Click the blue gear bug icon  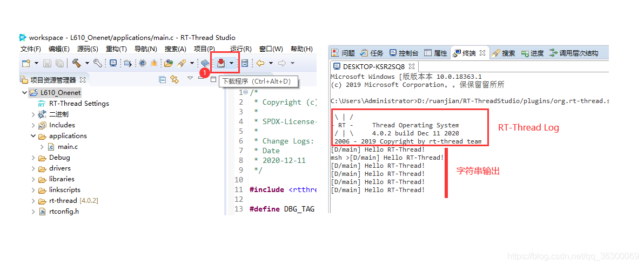click(143, 63)
